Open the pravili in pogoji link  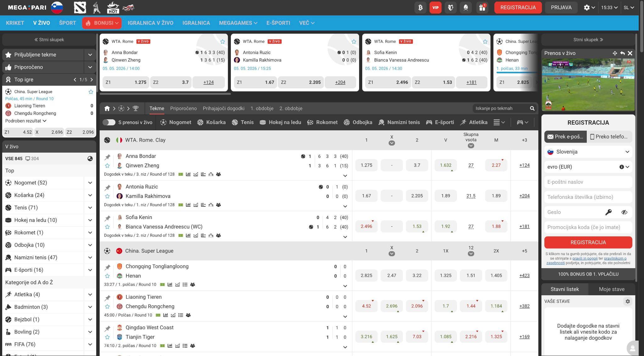pyautogui.click(x=585, y=258)
